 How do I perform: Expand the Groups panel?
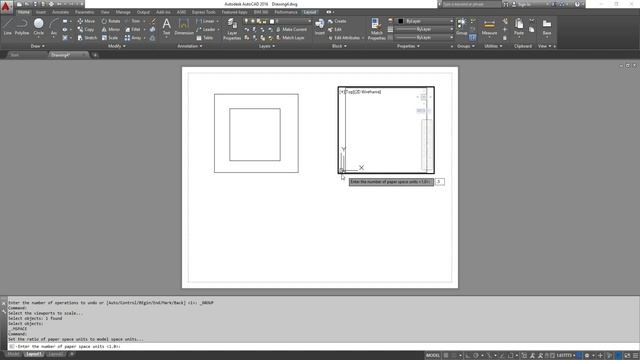tap(466, 46)
